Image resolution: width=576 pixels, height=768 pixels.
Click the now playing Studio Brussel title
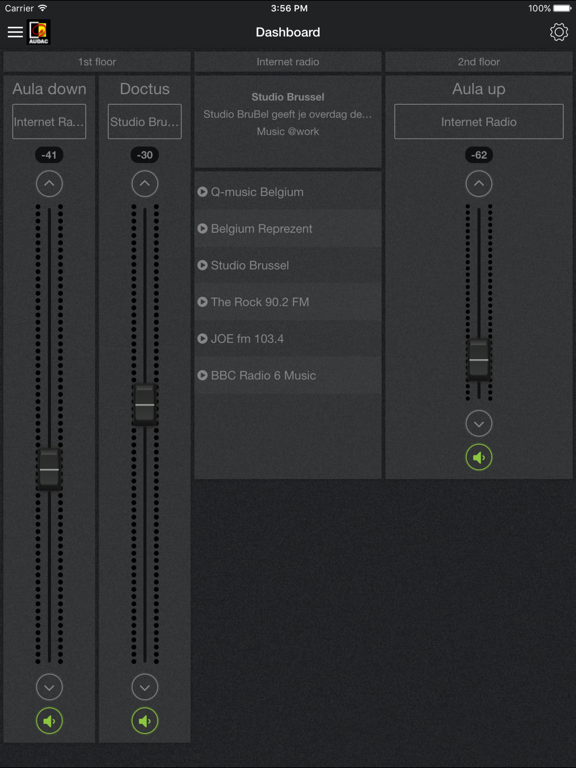288,97
